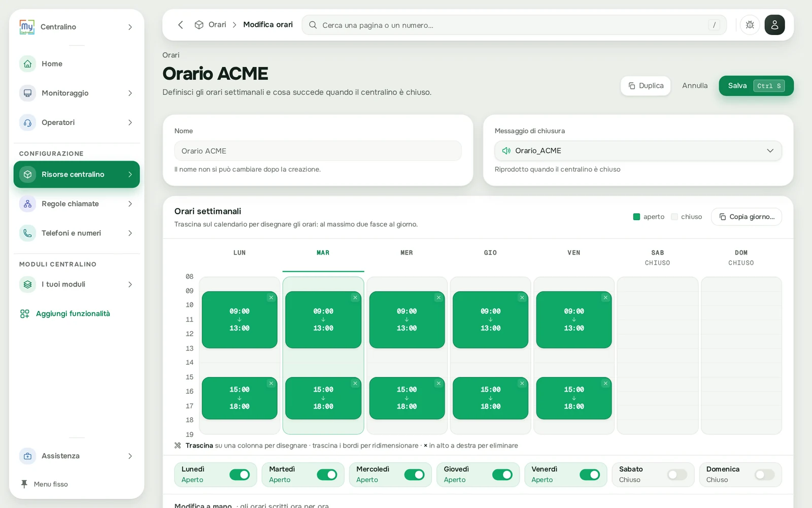Viewport: 812px width, 508px height.
Task: Click the empty Saturday calendar column
Action: point(657,356)
